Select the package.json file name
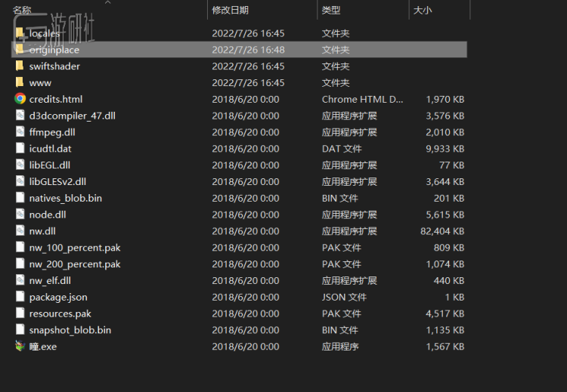This screenshot has width=567, height=392. click(58, 298)
